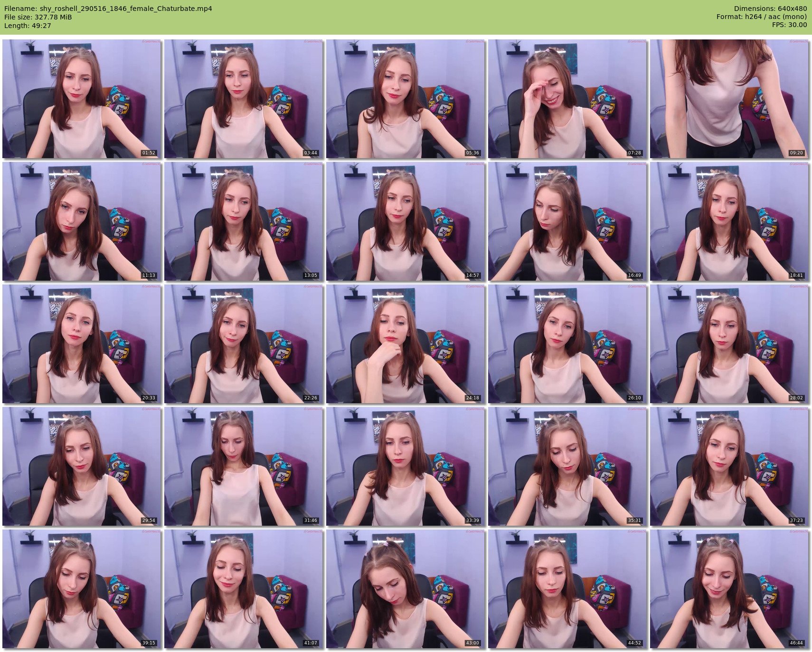Select the thumbnail stamped 41:07

243,589
